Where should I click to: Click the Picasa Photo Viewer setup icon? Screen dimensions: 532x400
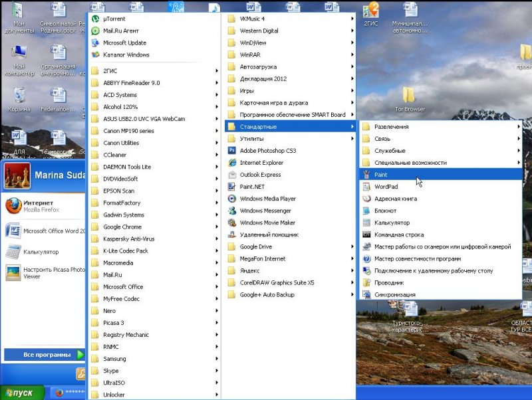point(13,273)
